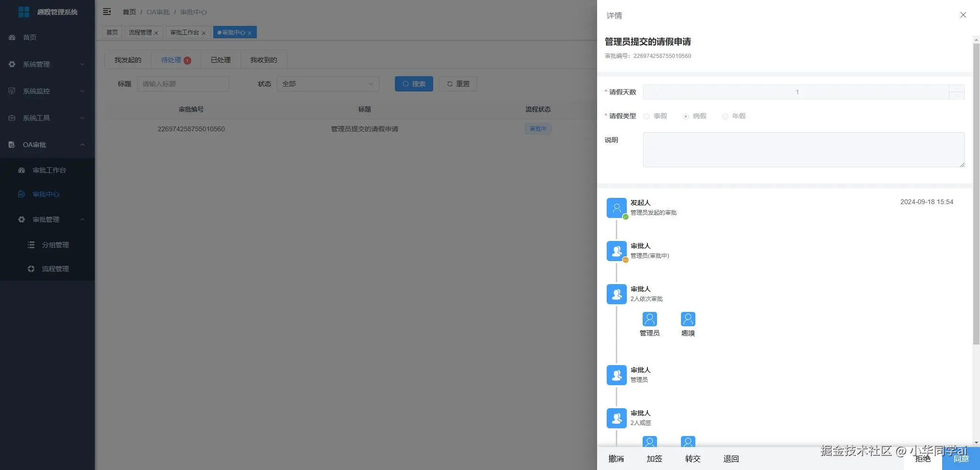Close the 审批中心 tab with its x
980x470 pixels.
click(x=250, y=33)
